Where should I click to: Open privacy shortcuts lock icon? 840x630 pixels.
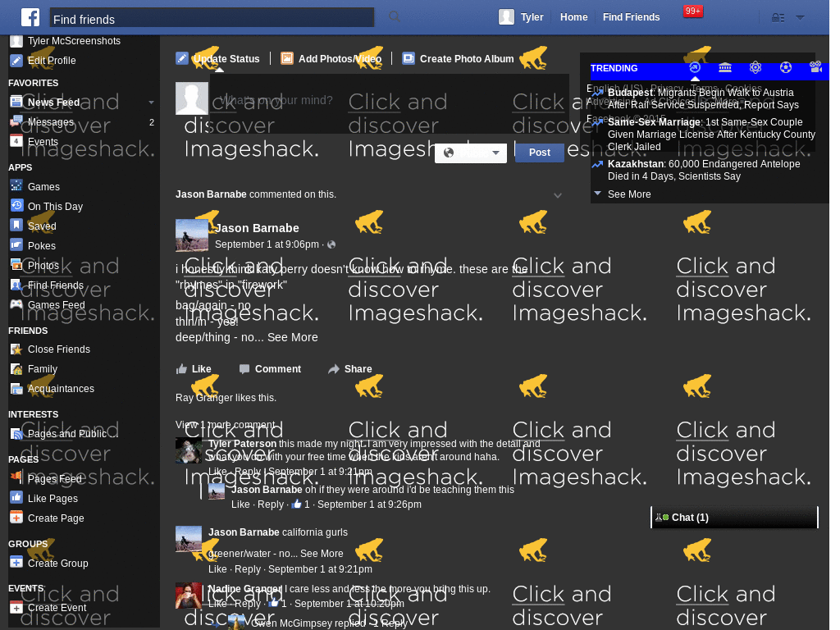coord(778,18)
